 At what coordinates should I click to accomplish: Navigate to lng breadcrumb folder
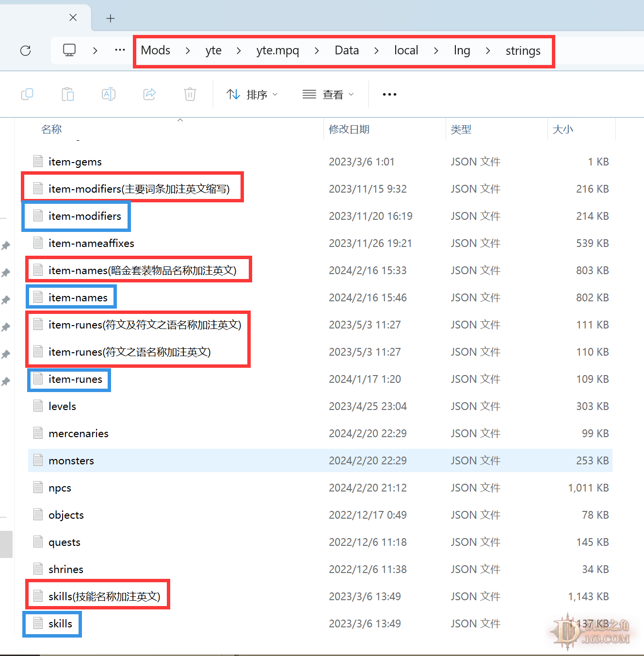click(x=462, y=50)
